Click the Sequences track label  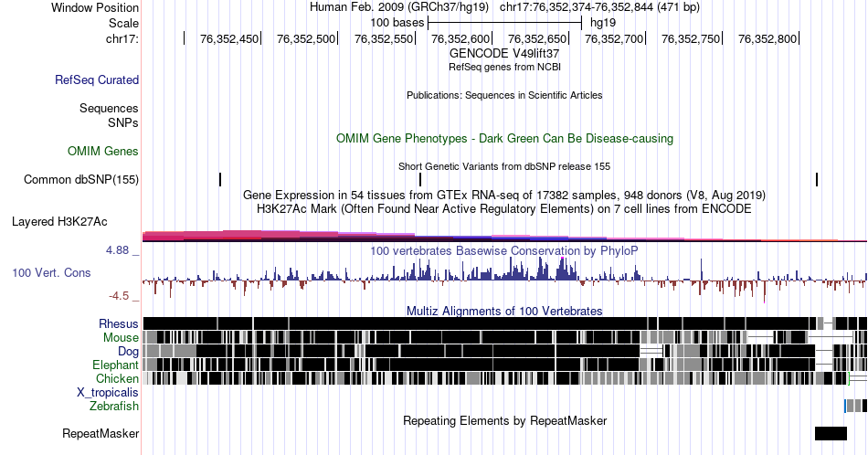tap(109, 108)
